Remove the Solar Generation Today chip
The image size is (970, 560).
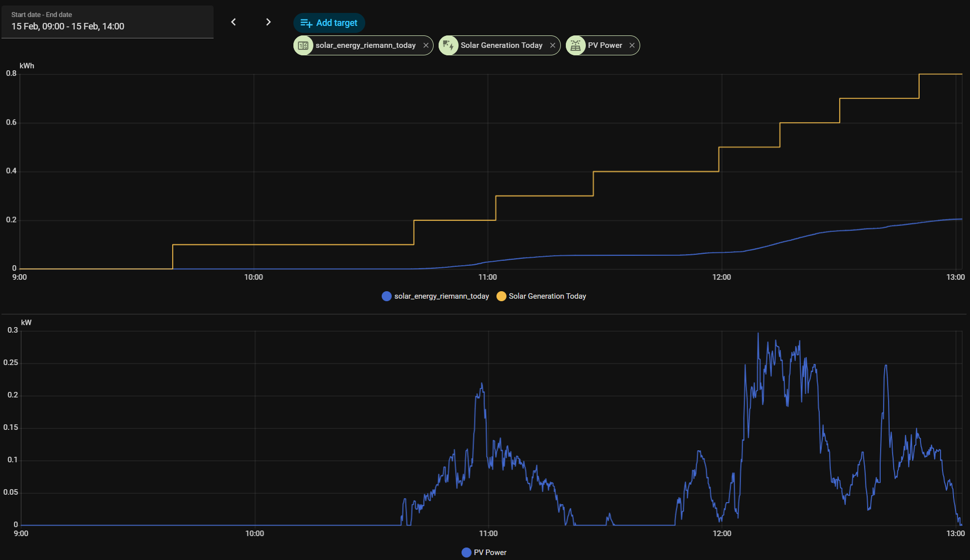click(552, 45)
